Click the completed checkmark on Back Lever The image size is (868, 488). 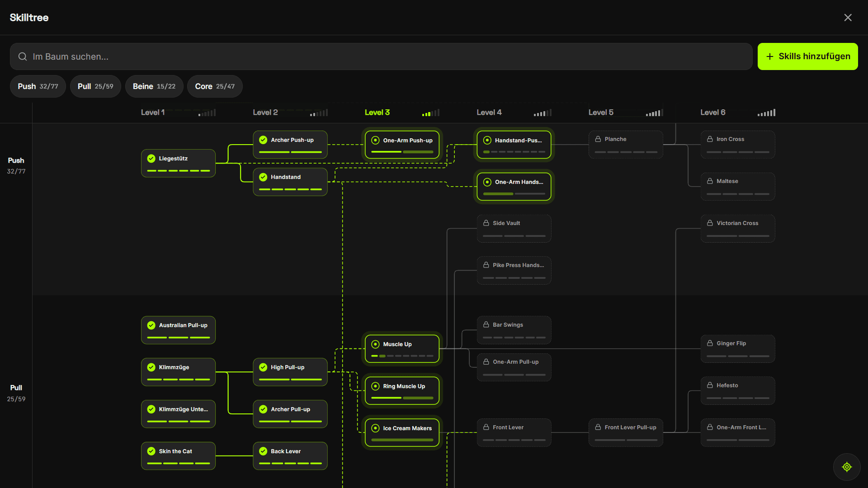coord(263,451)
